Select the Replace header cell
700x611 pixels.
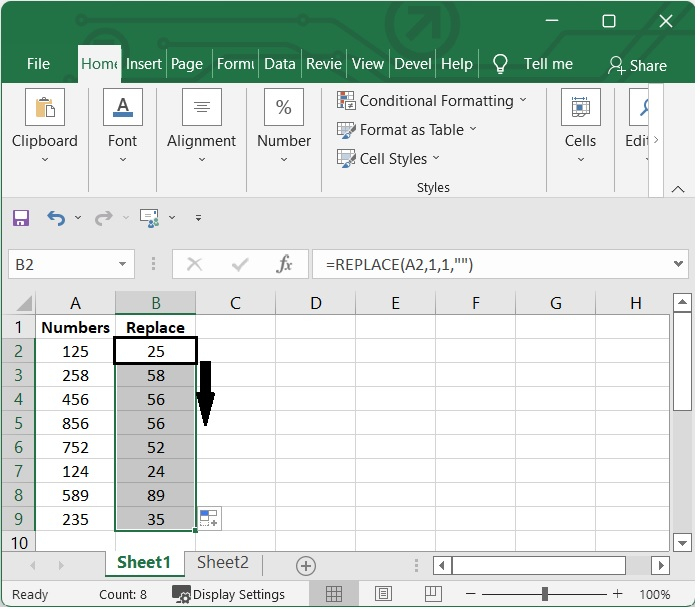155,327
